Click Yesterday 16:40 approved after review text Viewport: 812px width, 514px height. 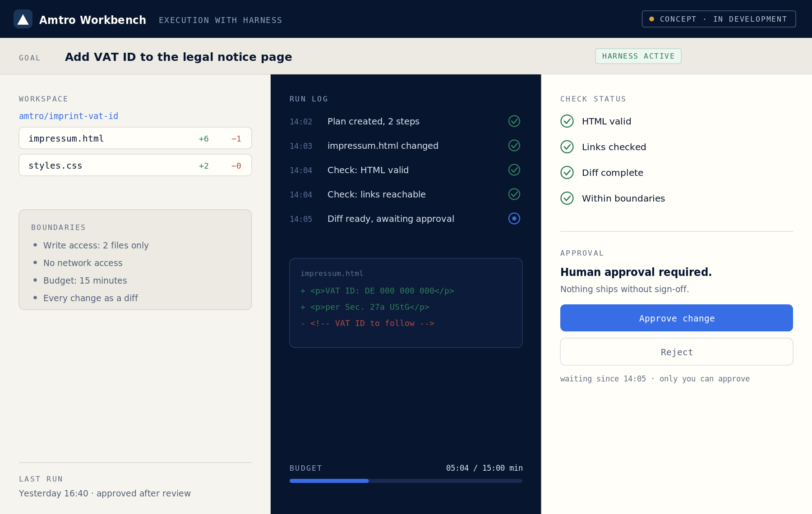(x=105, y=493)
